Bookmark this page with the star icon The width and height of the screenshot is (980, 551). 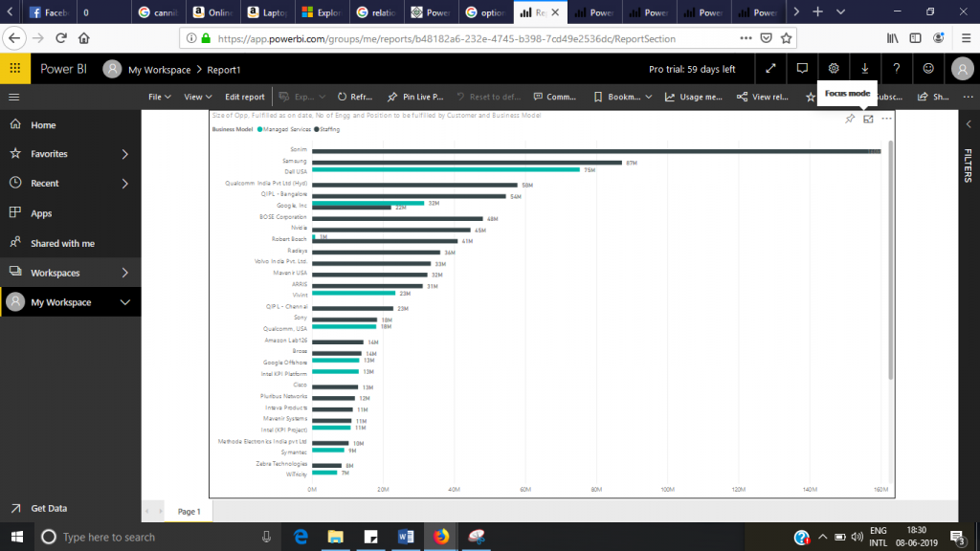(x=787, y=38)
